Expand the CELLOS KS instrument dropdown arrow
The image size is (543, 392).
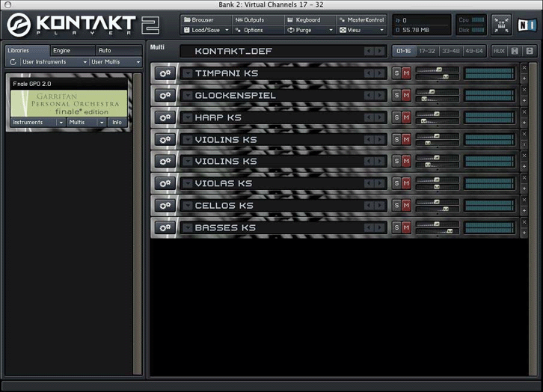(188, 206)
